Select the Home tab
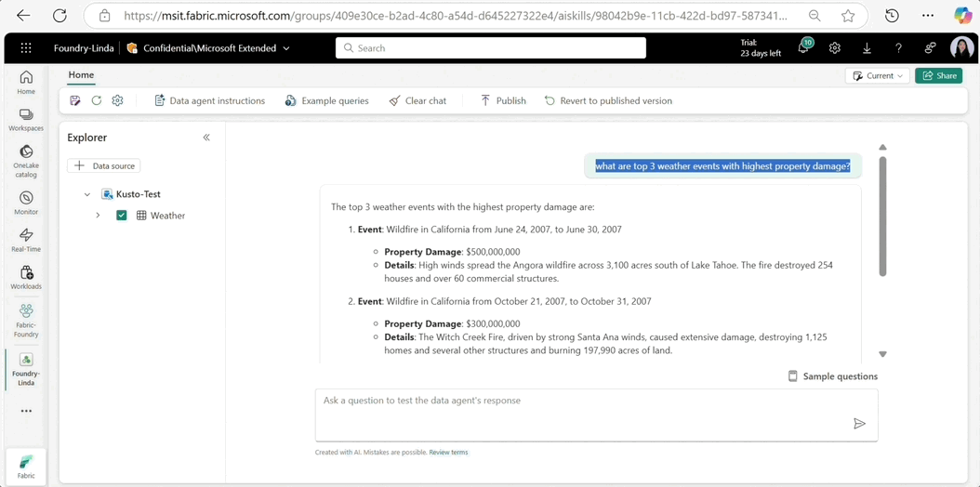 click(81, 75)
